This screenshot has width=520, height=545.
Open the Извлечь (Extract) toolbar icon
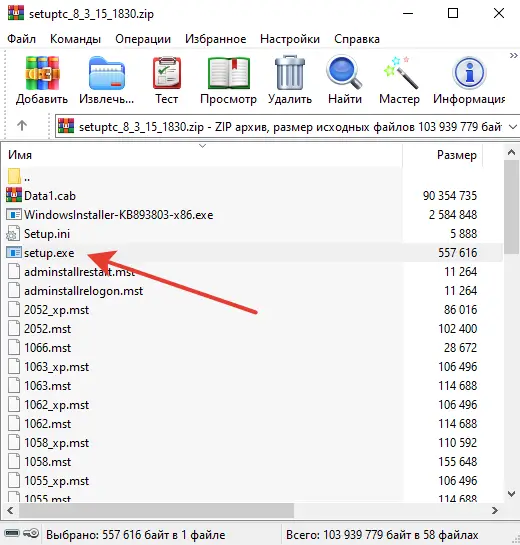[x=106, y=73]
